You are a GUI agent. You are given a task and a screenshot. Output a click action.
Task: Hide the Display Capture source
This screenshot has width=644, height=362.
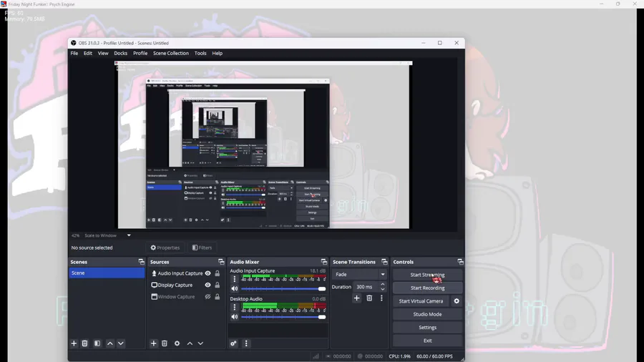click(208, 285)
